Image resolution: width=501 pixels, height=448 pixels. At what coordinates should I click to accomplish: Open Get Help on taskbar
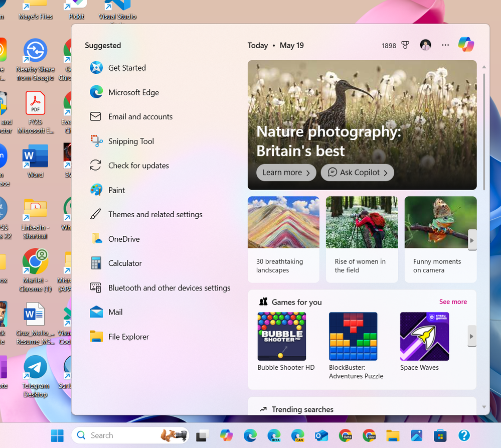(x=464, y=435)
